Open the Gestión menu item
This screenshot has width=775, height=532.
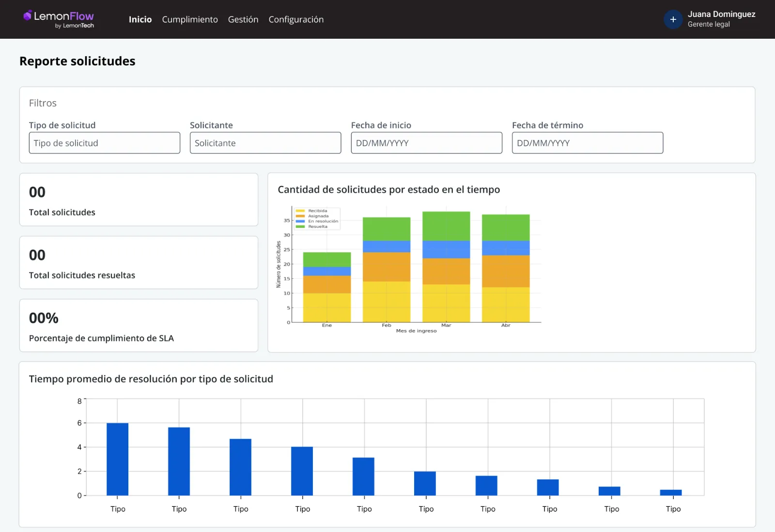point(243,19)
